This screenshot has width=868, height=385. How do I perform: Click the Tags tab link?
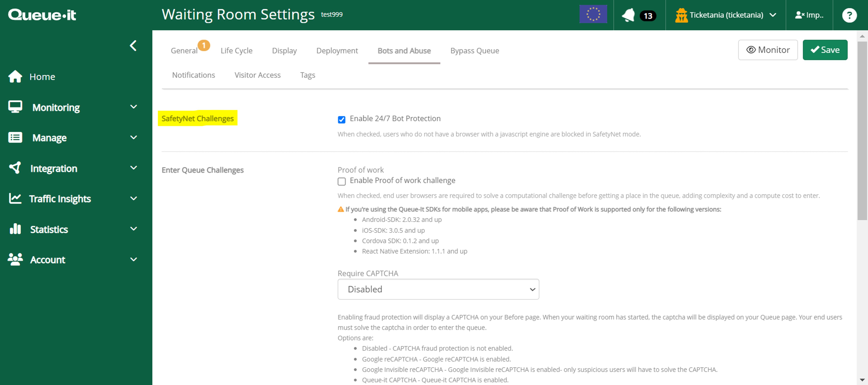[308, 75]
